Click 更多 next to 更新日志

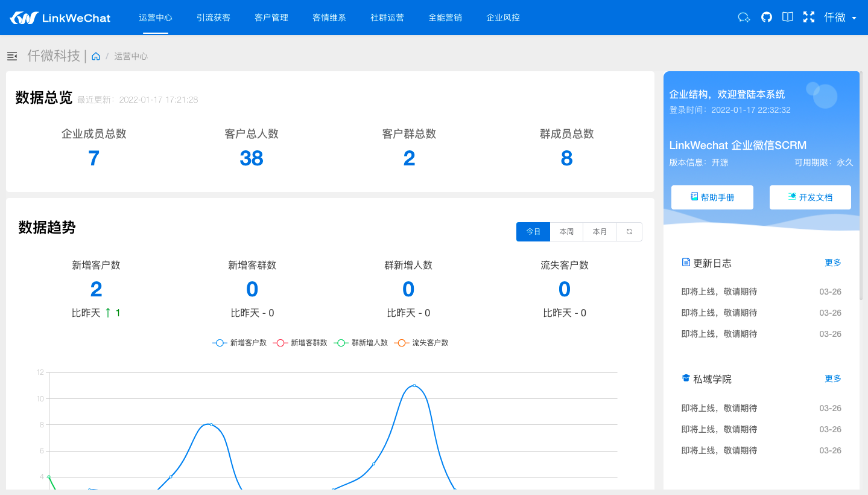click(x=833, y=263)
